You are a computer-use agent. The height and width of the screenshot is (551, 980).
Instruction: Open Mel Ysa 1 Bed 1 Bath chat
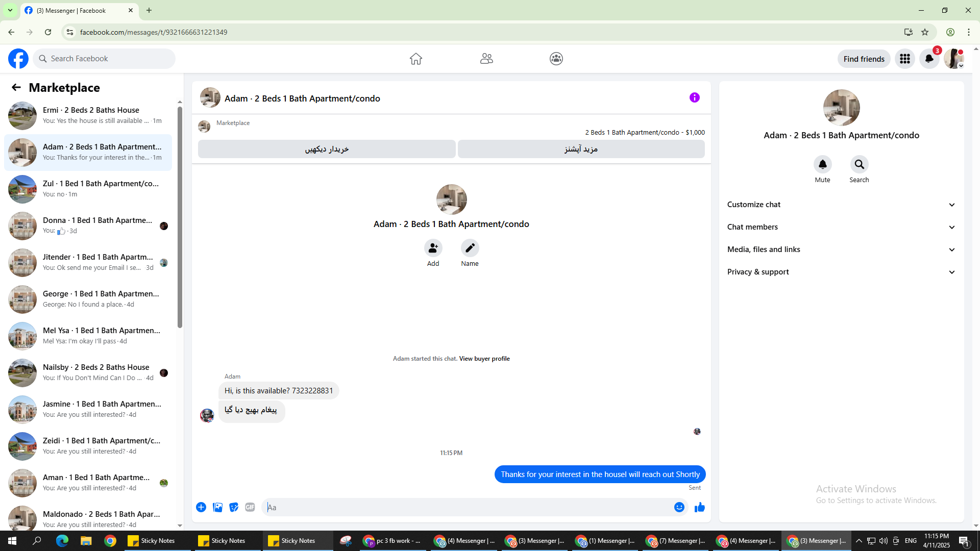click(88, 336)
